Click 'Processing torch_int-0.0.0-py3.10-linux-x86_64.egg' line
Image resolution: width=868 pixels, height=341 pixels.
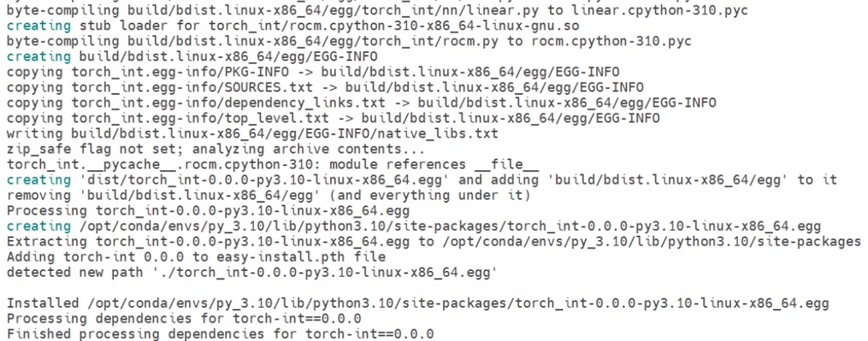[208, 211]
